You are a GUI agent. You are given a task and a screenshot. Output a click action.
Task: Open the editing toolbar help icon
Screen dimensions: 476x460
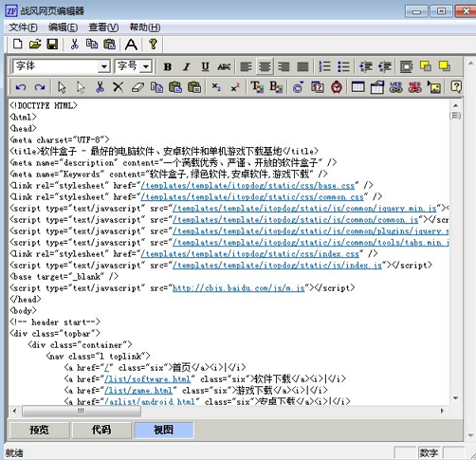(456, 86)
